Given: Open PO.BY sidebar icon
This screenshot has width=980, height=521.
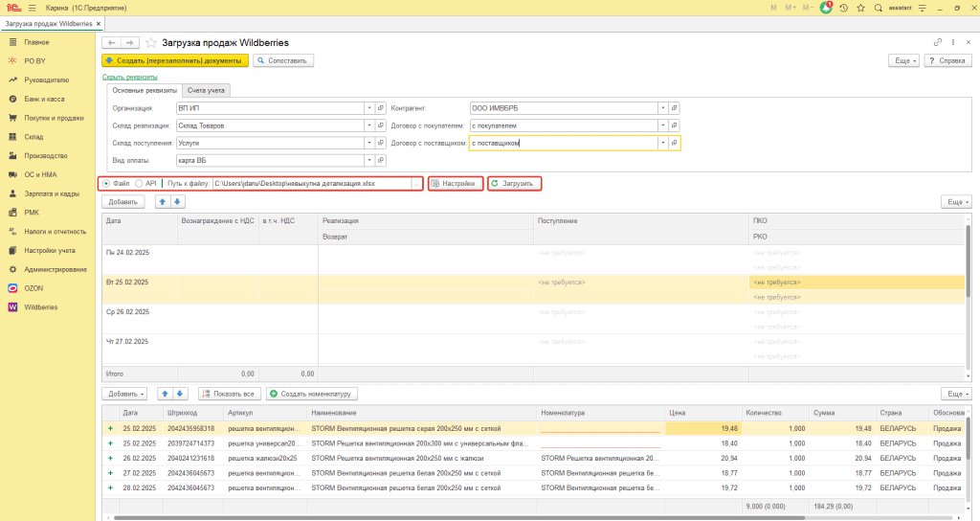Looking at the screenshot, I should tap(12, 60).
